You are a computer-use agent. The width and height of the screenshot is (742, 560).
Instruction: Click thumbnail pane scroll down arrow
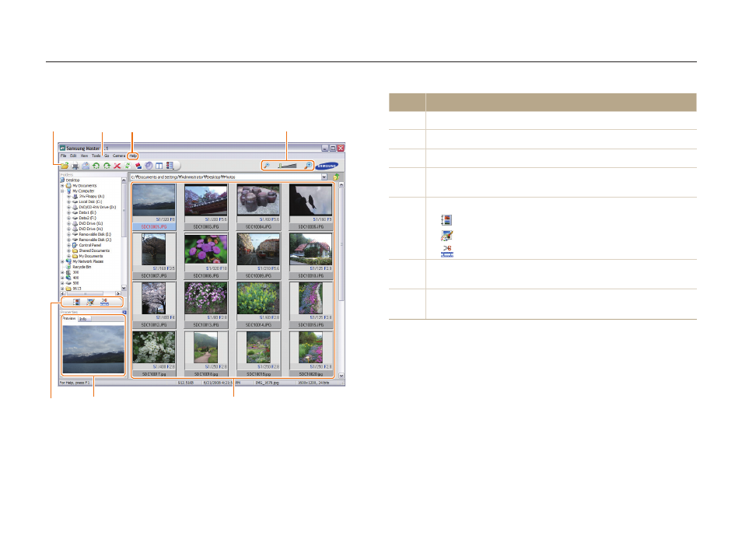(341, 376)
